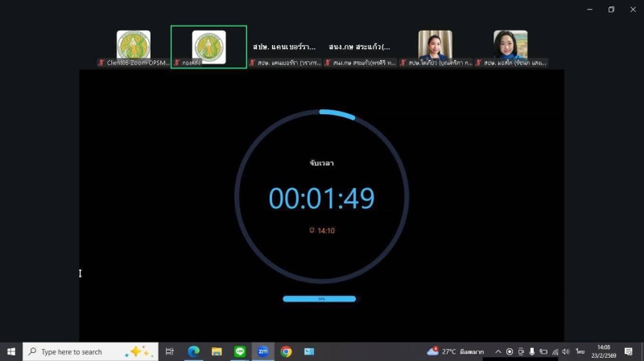Click the Zoom icon in taskbar
The image size is (644, 361).
[262, 351]
